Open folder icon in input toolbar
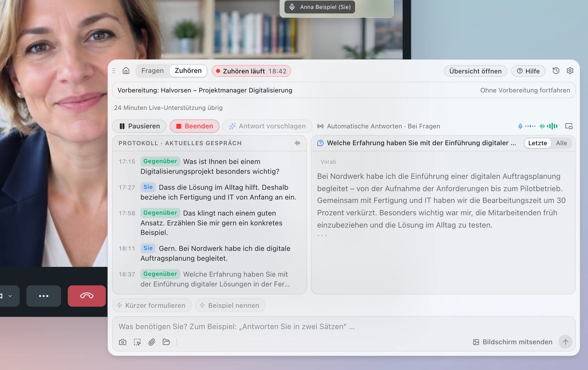 (166, 342)
